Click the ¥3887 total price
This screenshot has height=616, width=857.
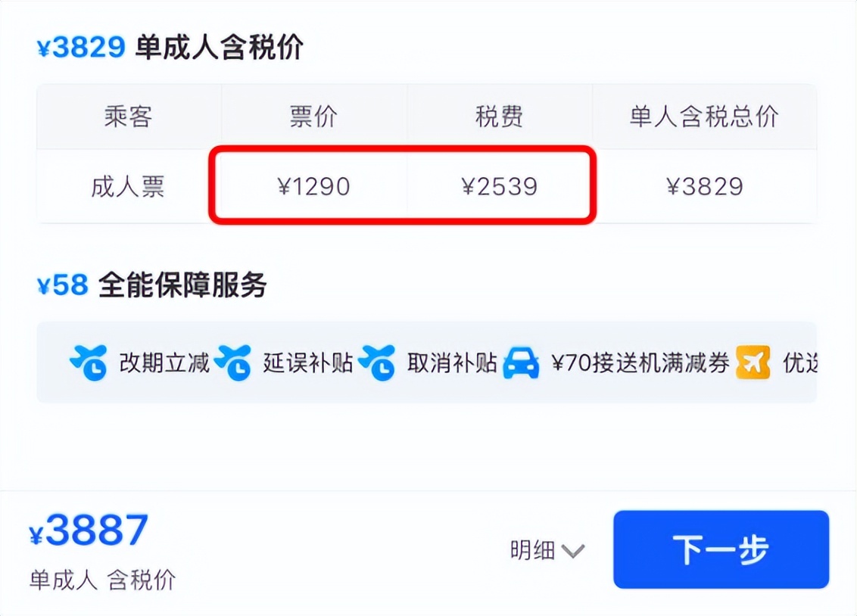click(x=89, y=530)
